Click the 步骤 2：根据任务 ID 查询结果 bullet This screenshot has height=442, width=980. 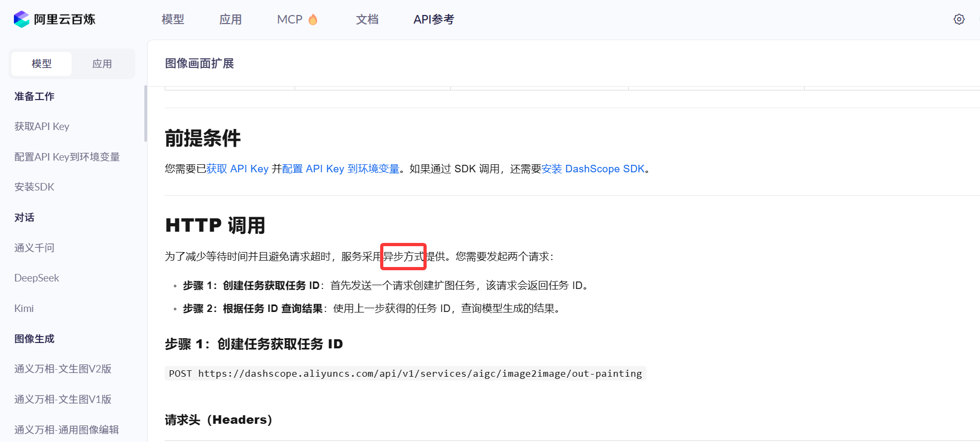coord(372,308)
